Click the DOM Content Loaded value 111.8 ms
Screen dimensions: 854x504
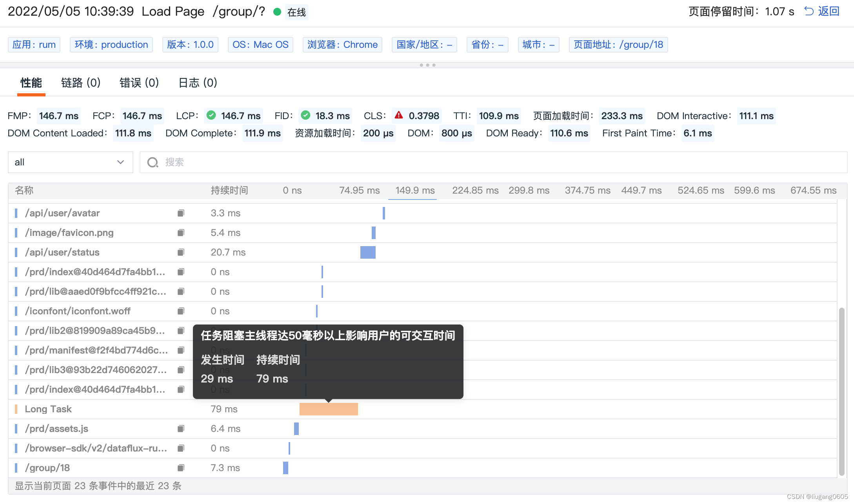coord(133,133)
